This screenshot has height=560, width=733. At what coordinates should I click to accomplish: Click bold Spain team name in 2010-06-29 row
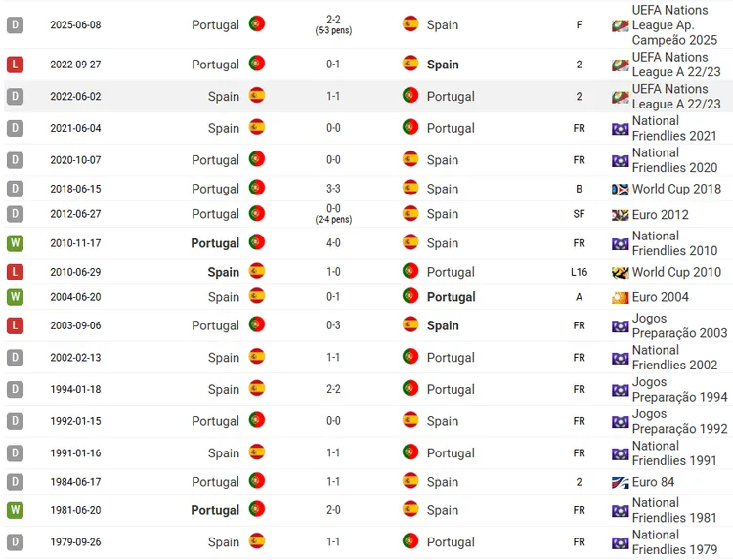click(224, 272)
